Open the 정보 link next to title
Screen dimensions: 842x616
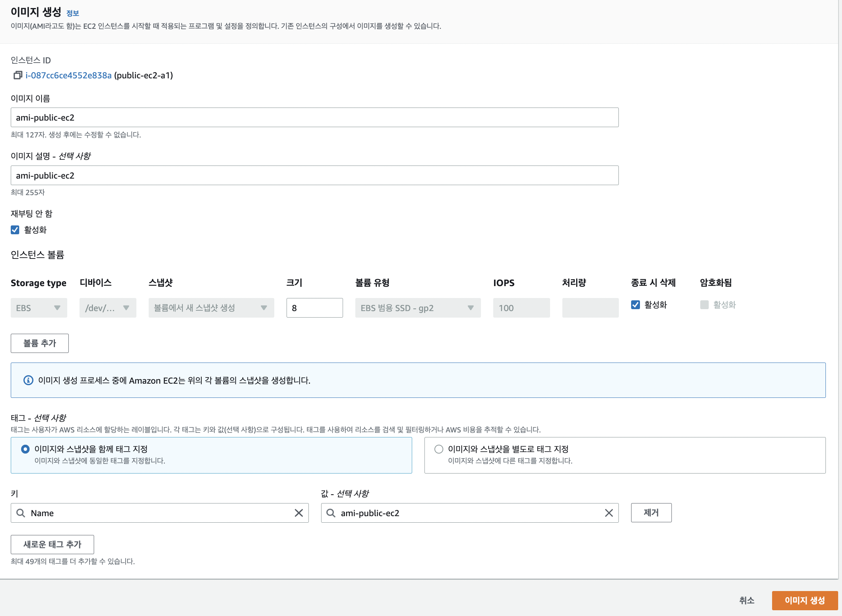(72, 13)
